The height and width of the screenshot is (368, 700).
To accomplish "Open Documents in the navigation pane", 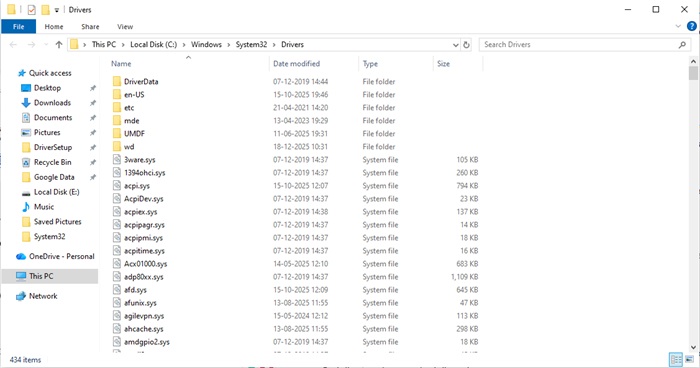I will (53, 117).
